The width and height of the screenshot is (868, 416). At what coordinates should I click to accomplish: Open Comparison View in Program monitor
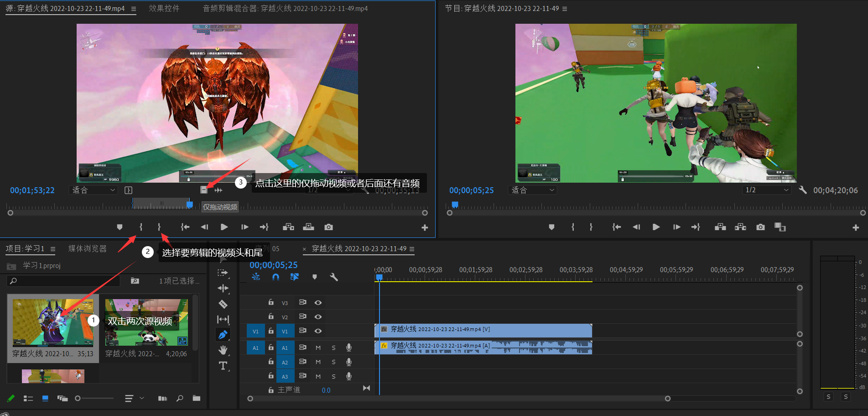coord(780,227)
